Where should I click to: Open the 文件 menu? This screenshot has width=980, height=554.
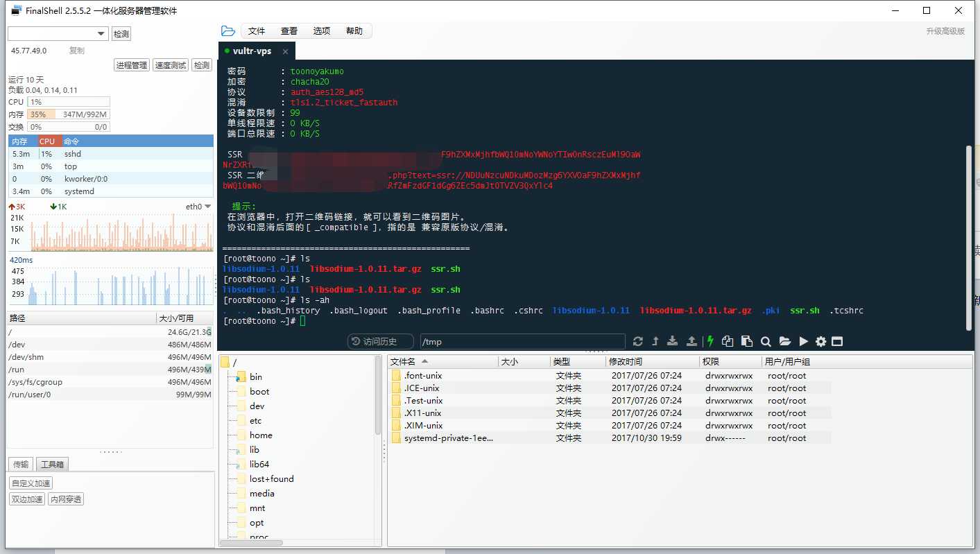pos(257,31)
